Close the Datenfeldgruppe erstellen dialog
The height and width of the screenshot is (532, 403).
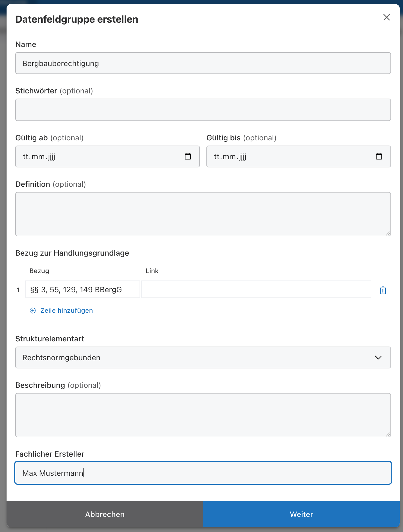tap(386, 17)
